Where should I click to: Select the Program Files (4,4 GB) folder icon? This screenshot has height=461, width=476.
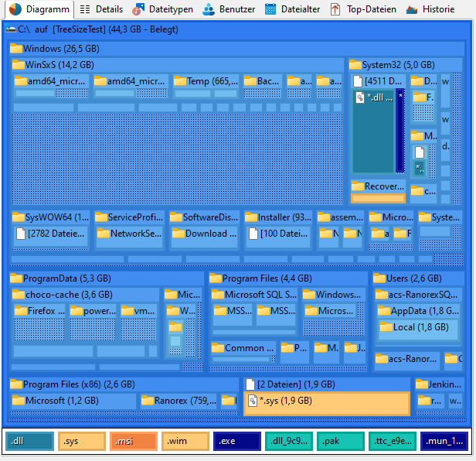[x=216, y=278]
